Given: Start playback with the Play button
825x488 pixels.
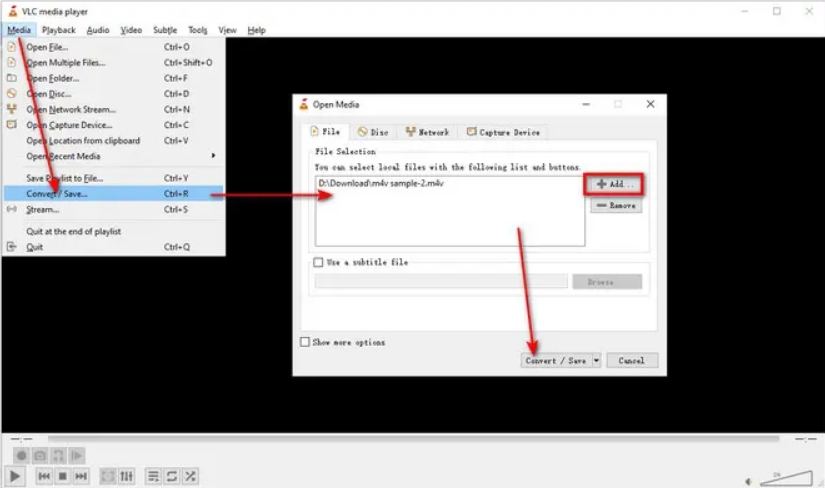Looking at the screenshot, I should (x=15, y=476).
